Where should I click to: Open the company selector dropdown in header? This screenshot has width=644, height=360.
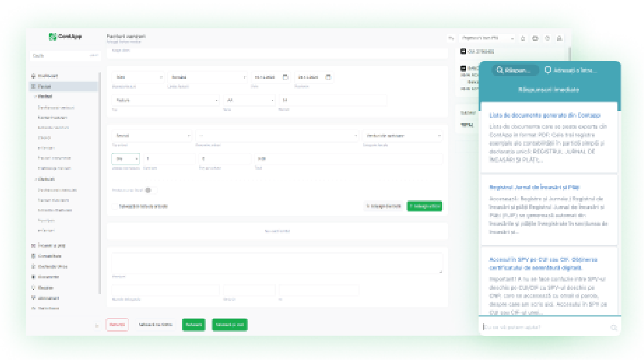(487, 39)
